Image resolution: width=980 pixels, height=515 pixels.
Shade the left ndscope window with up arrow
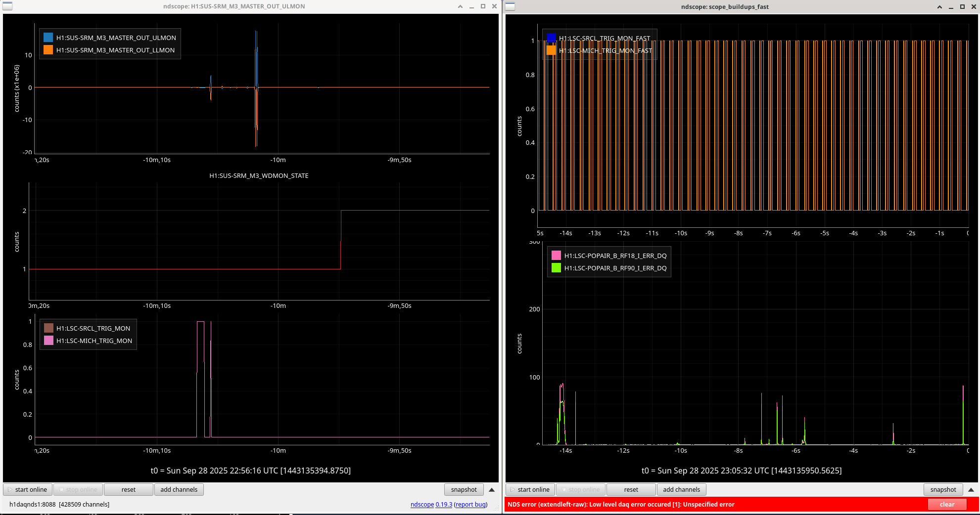tap(460, 6)
